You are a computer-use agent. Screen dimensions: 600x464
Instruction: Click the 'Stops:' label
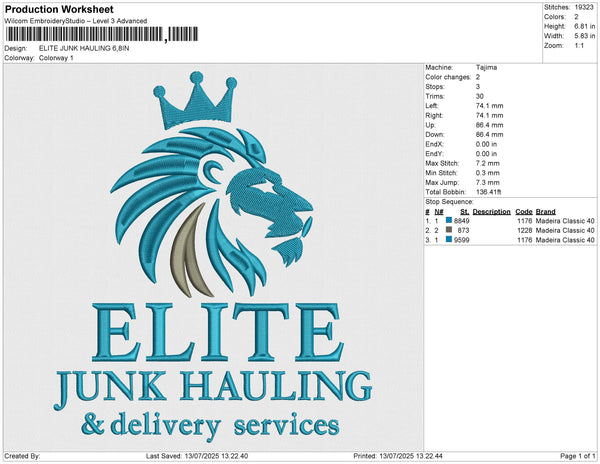(x=435, y=87)
